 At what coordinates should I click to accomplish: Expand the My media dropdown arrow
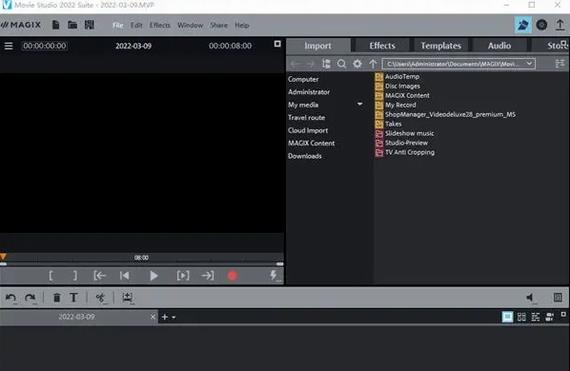click(360, 104)
